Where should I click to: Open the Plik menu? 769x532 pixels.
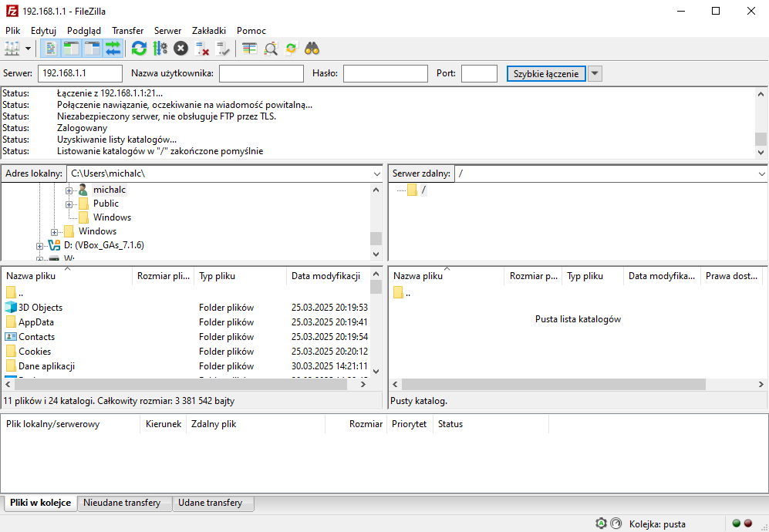(13, 30)
